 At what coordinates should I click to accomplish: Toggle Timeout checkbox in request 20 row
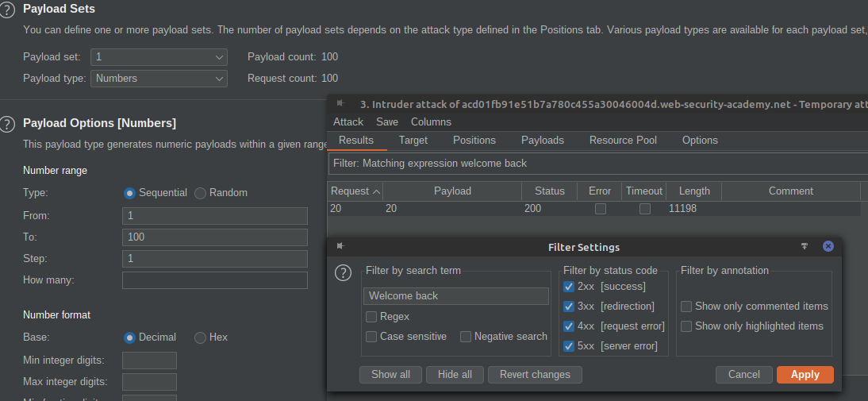pyautogui.click(x=645, y=210)
